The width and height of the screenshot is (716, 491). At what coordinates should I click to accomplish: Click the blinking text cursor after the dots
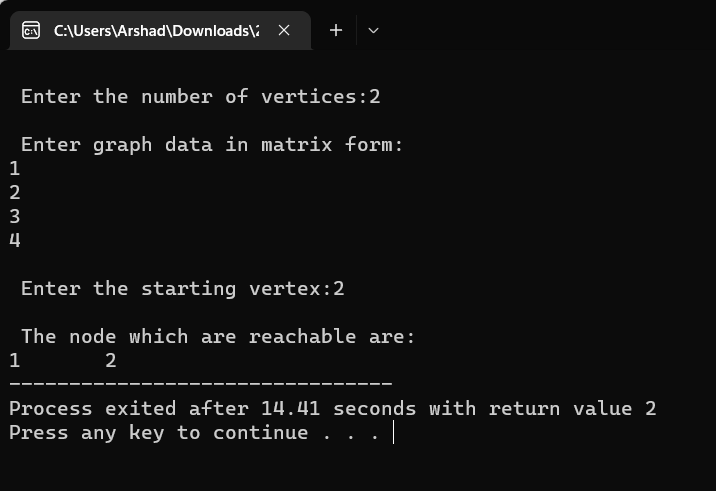point(393,433)
